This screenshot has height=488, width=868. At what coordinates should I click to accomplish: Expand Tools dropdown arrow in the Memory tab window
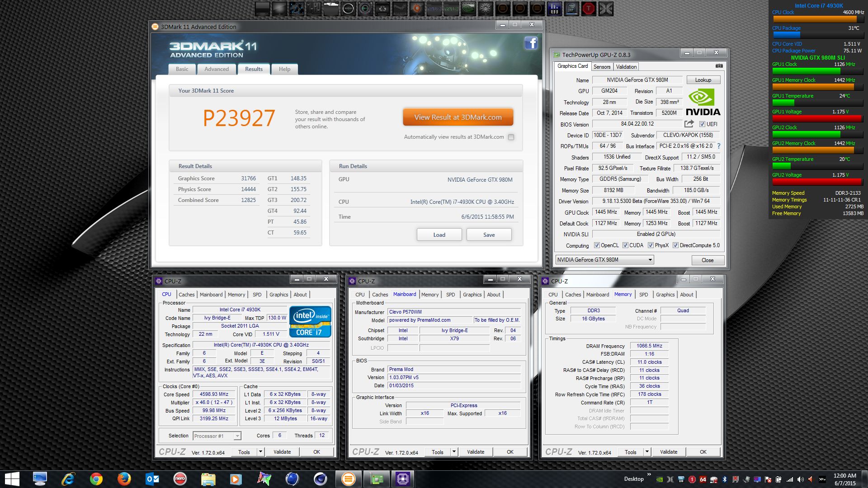point(647,452)
